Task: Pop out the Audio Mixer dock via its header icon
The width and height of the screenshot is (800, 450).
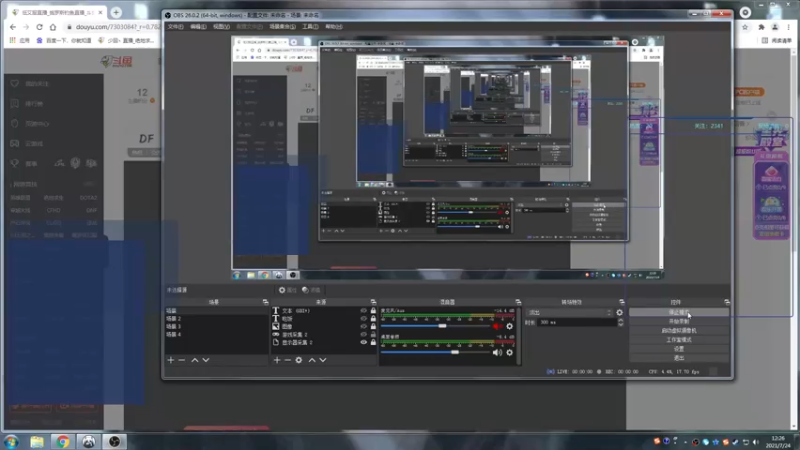Action: coord(518,302)
